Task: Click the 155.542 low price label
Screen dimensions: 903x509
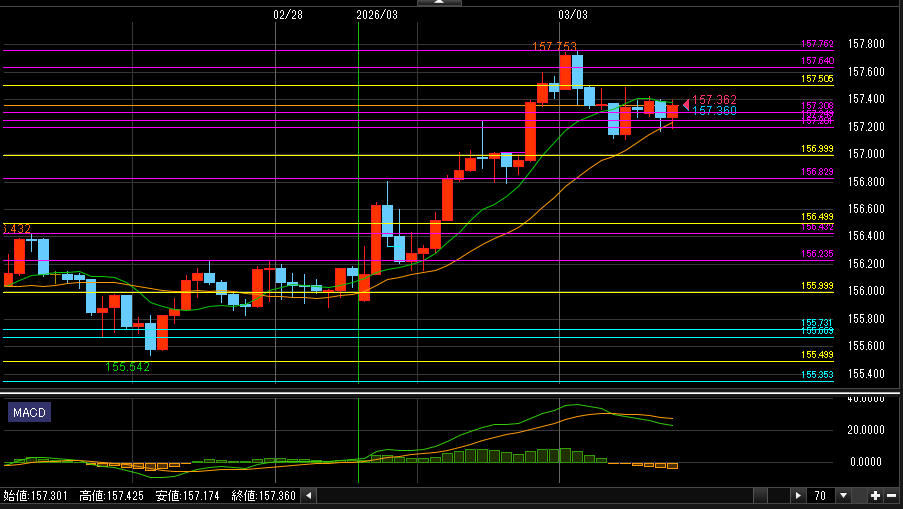Action: [127, 367]
